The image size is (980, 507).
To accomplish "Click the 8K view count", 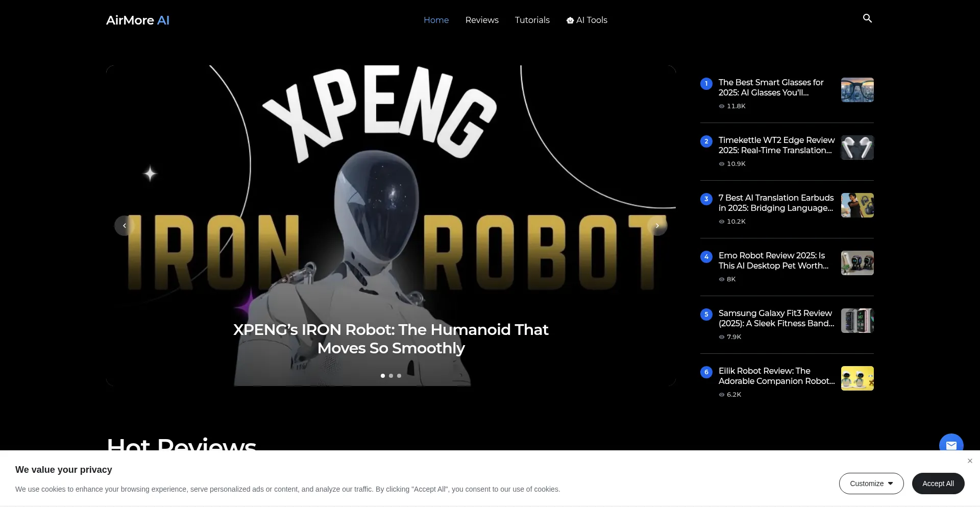I will pyautogui.click(x=727, y=279).
